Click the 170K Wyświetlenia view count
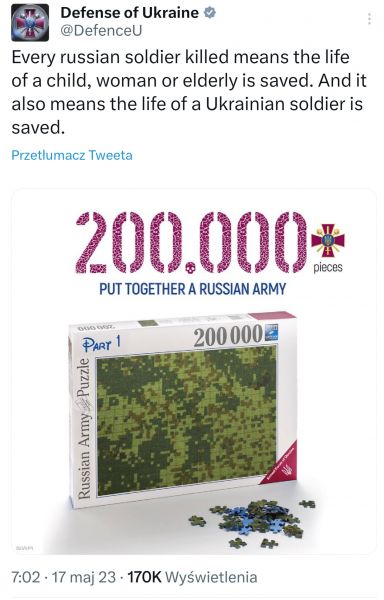The height and width of the screenshot is (600, 384). [x=192, y=577]
